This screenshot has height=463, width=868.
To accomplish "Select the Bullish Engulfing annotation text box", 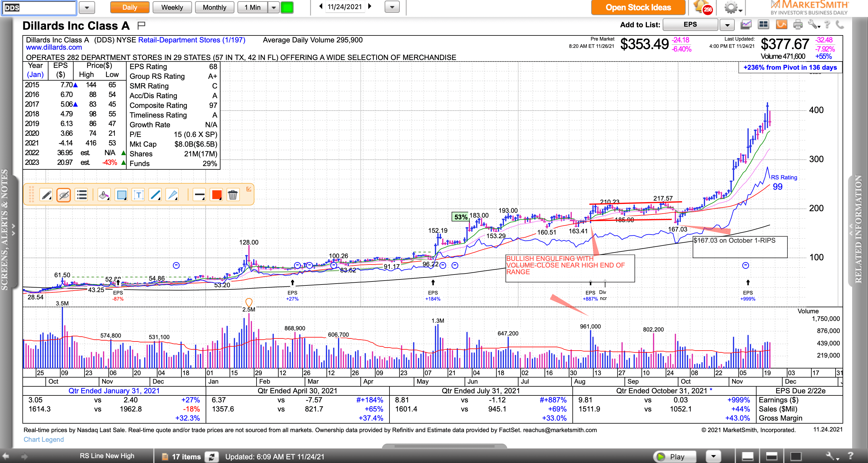I will click(570, 268).
